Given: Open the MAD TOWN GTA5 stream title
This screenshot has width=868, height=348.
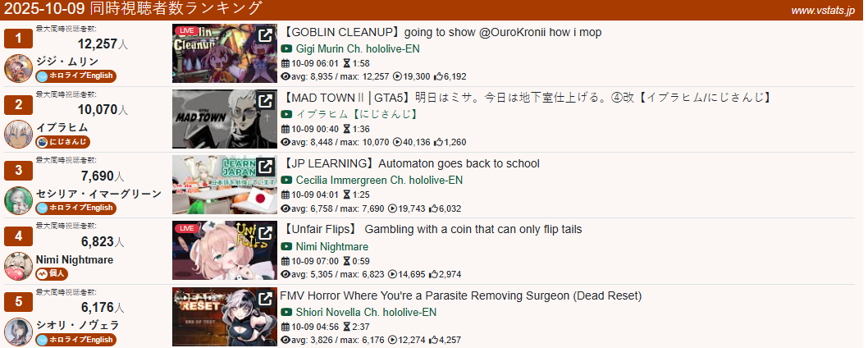Looking at the screenshot, I should [526, 98].
